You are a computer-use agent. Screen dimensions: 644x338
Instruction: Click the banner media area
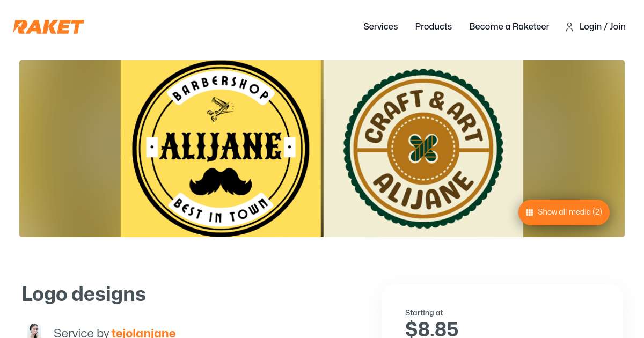tap(322, 149)
